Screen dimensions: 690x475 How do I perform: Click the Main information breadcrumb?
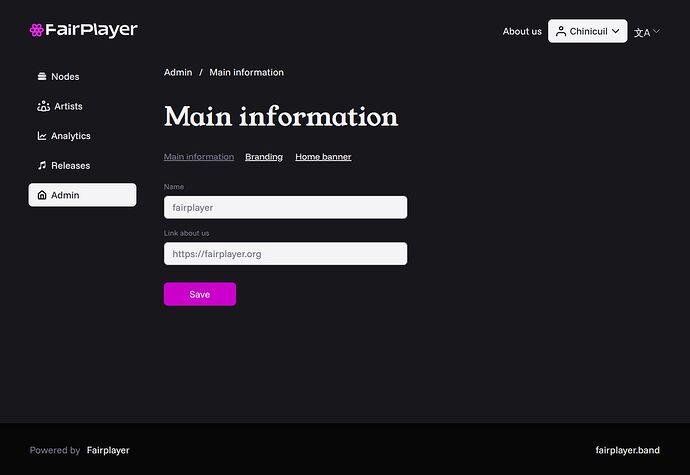pos(246,72)
